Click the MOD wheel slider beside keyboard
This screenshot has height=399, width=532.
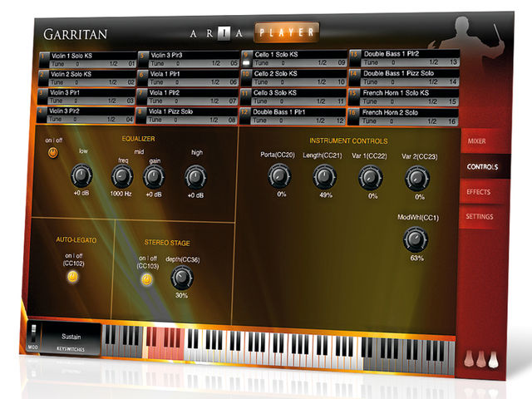(33, 333)
